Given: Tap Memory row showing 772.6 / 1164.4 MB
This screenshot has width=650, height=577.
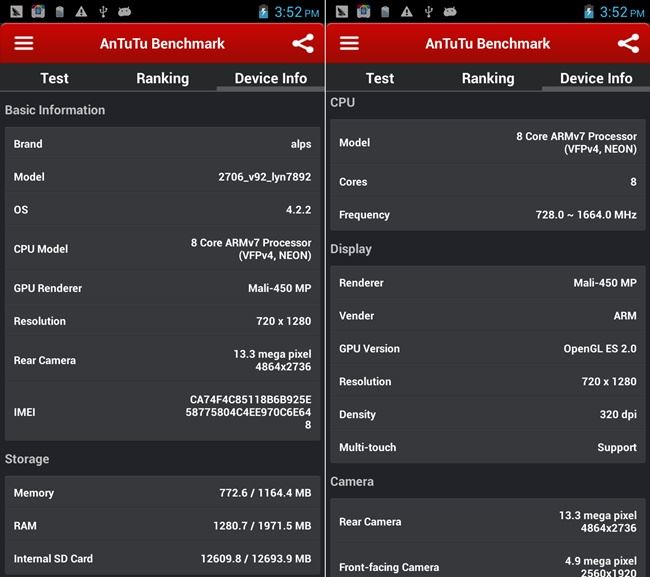Looking at the screenshot, I should click(162, 492).
